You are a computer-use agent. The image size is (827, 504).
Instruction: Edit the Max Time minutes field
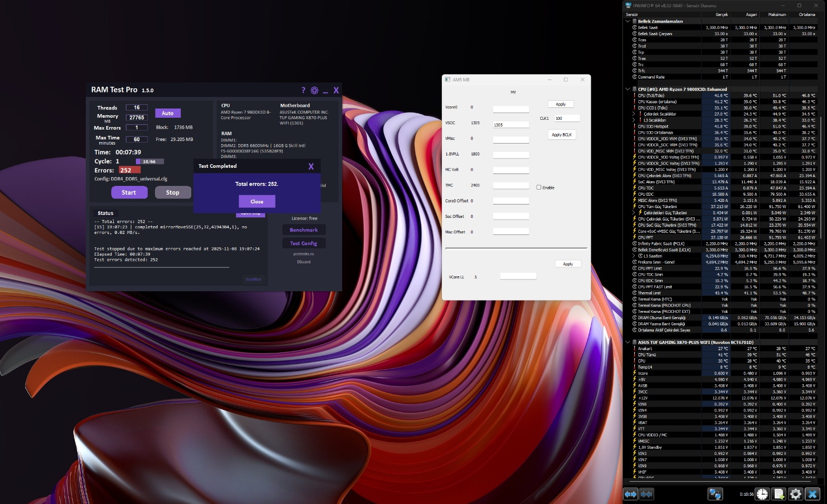(x=137, y=139)
